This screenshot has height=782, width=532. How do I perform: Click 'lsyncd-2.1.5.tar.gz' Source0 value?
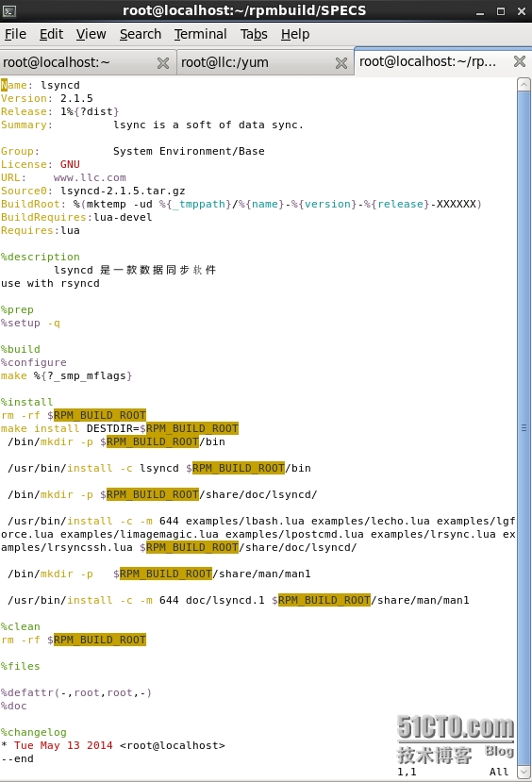coord(123,191)
